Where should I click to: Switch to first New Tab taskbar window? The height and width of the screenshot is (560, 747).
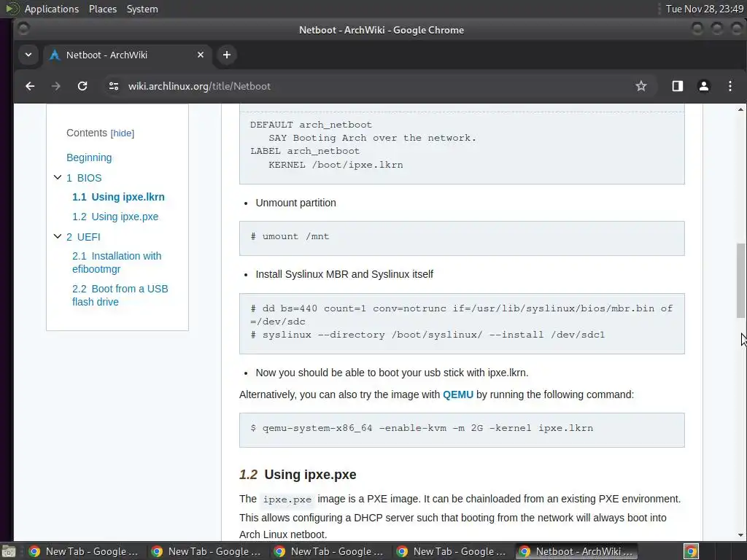(x=83, y=551)
